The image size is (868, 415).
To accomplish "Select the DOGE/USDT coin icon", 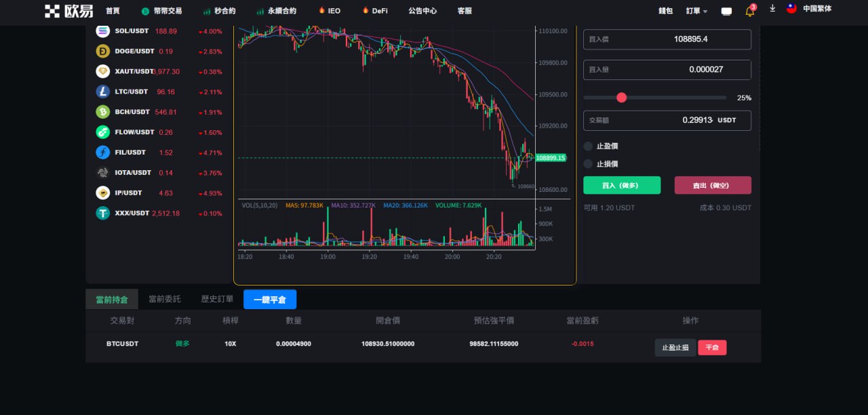I will 103,51.
